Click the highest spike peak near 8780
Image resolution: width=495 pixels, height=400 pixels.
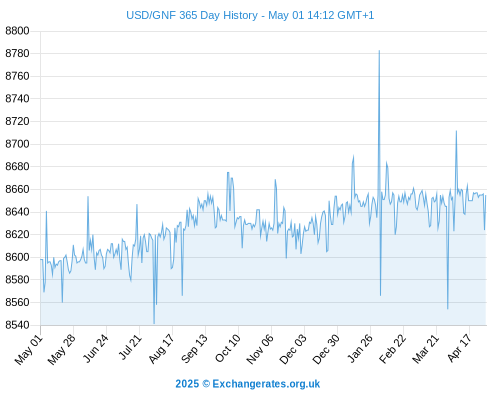pyautogui.click(x=379, y=51)
